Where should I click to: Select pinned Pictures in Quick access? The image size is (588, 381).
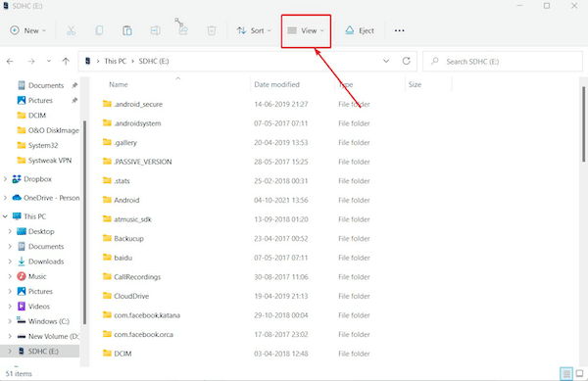[x=40, y=101]
